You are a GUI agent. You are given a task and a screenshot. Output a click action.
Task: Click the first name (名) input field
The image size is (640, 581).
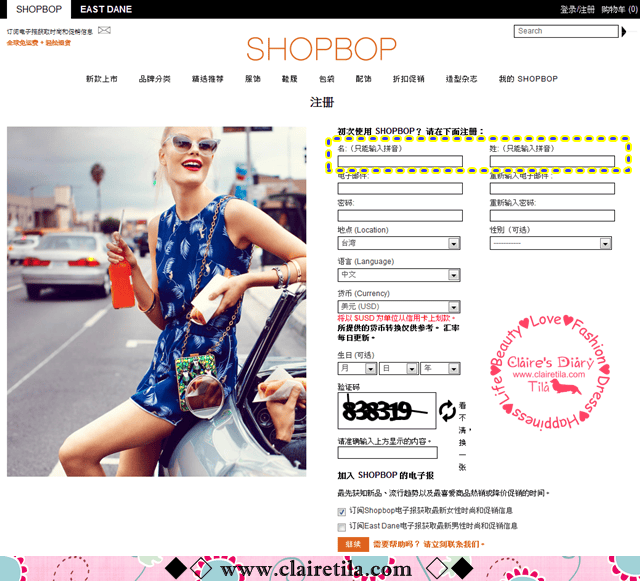pos(400,161)
